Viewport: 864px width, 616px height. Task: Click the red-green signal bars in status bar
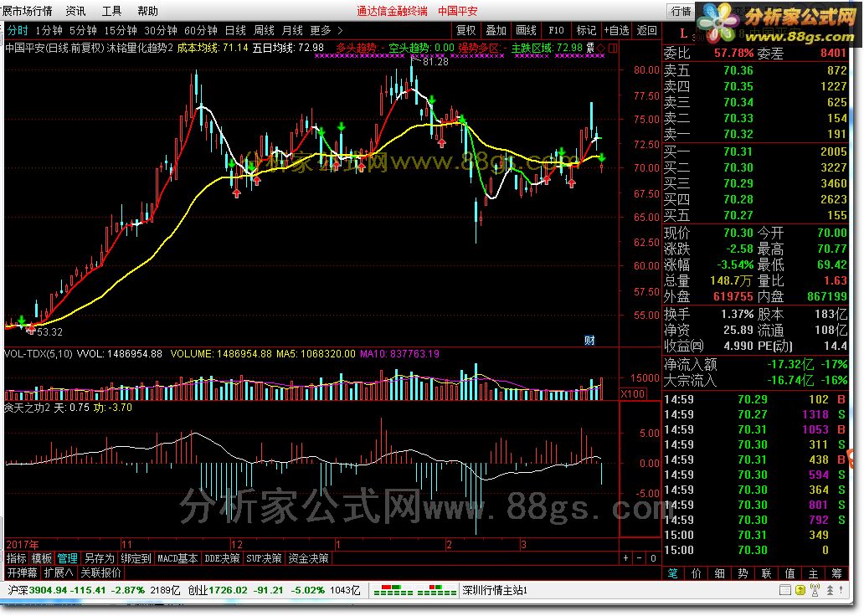[415, 590]
